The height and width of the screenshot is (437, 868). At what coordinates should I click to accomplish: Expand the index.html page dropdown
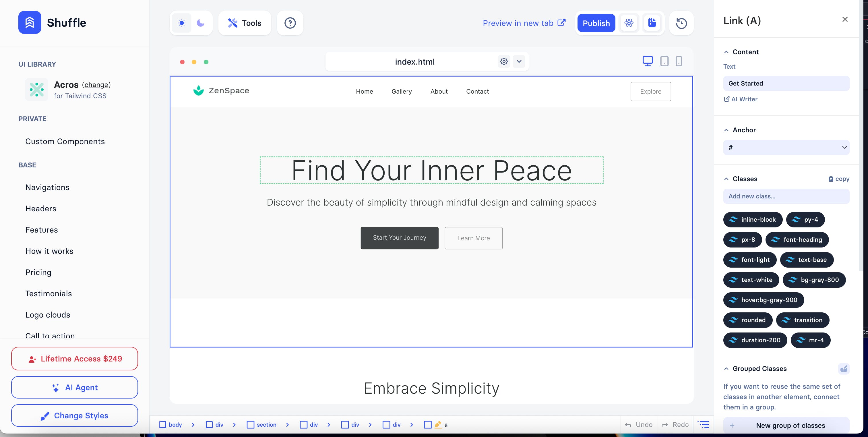519,61
